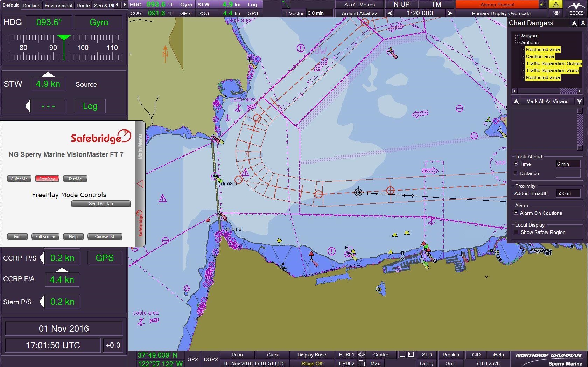
Task: Click the Chart Dangers horizontal scrollbar
Action: pos(547,91)
